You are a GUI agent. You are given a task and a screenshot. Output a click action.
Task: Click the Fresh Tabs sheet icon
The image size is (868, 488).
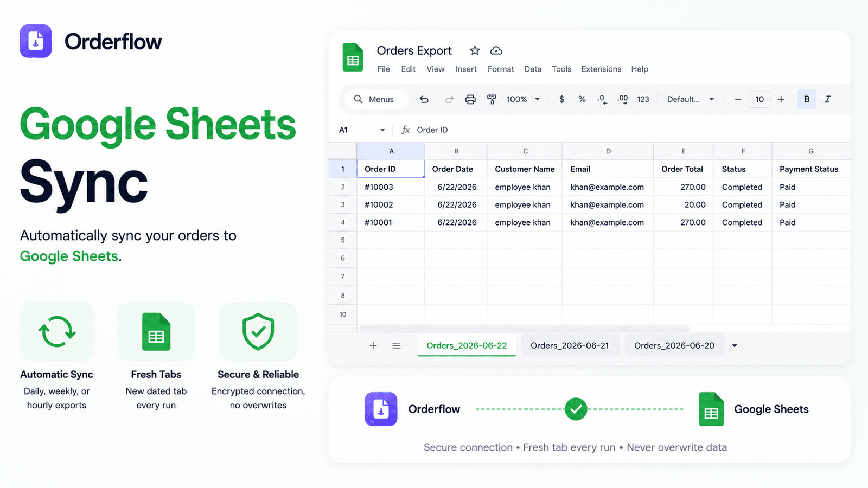[x=156, y=332]
